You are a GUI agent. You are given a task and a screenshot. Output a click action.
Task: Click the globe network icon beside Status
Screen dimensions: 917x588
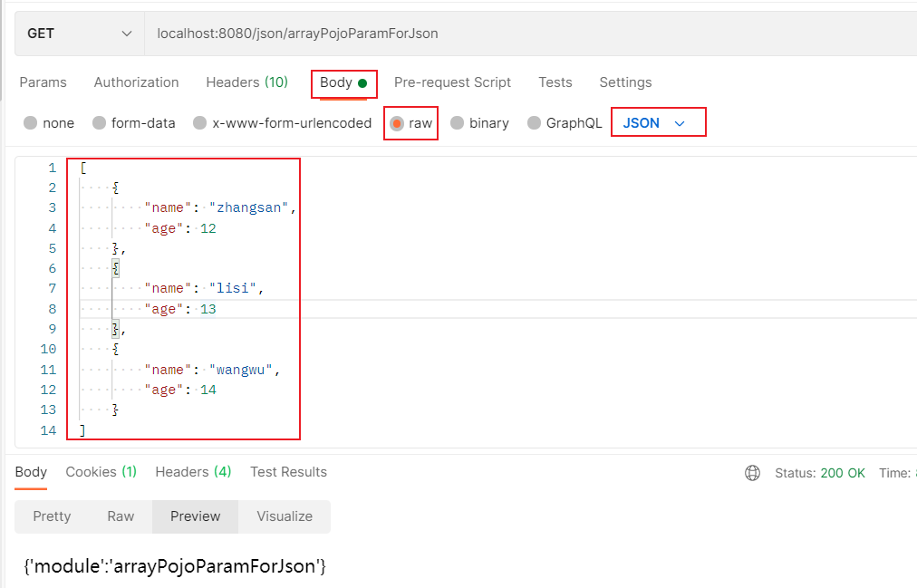pyautogui.click(x=752, y=473)
